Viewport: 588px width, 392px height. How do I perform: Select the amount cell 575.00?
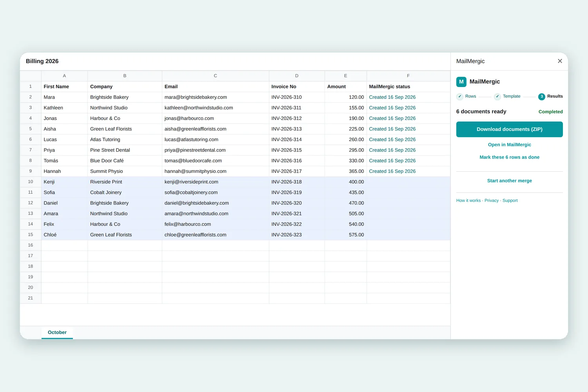pyautogui.click(x=346, y=235)
